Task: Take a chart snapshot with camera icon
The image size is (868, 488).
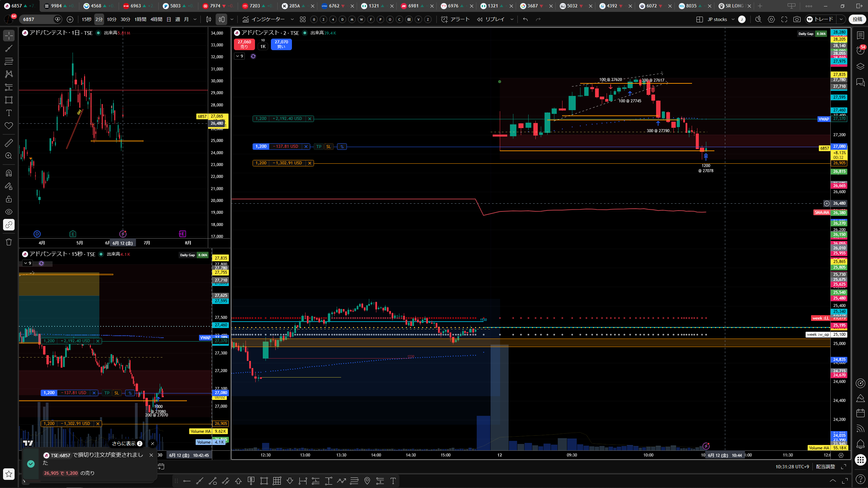Action: coord(797,19)
